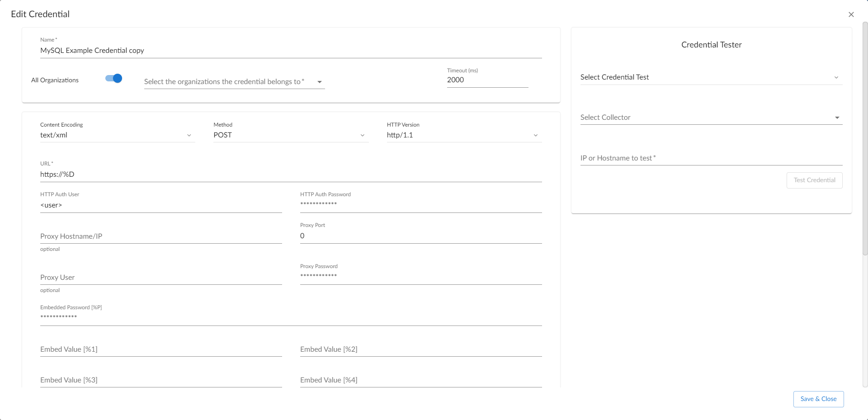Click the Save & Close button
The width and height of the screenshot is (868, 420).
[818, 399]
